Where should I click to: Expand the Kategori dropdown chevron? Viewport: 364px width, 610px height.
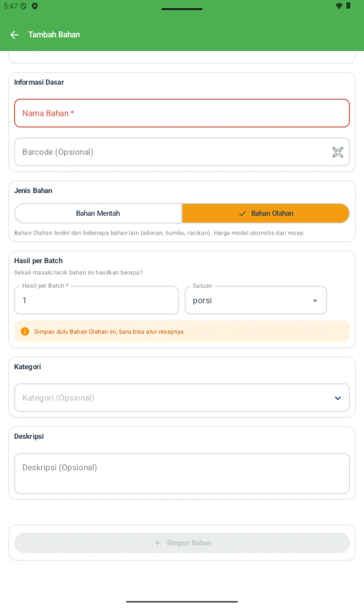pyautogui.click(x=338, y=398)
